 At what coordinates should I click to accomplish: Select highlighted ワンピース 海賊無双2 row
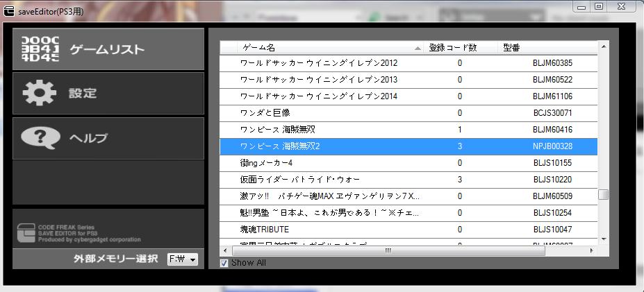(x=408, y=146)
